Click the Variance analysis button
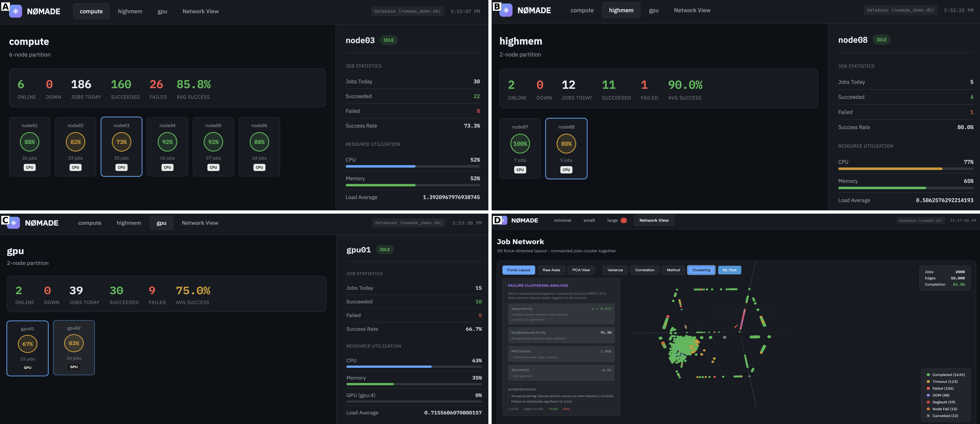This screenshot has height=424, width=980. pyautogui.click(x=615, y=270)
